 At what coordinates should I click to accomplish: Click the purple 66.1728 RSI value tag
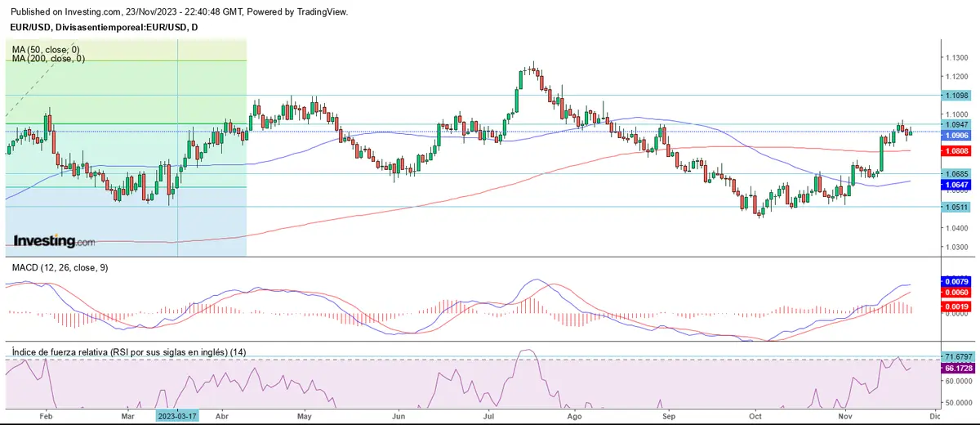pyautogui.click(x=956, y=369)
